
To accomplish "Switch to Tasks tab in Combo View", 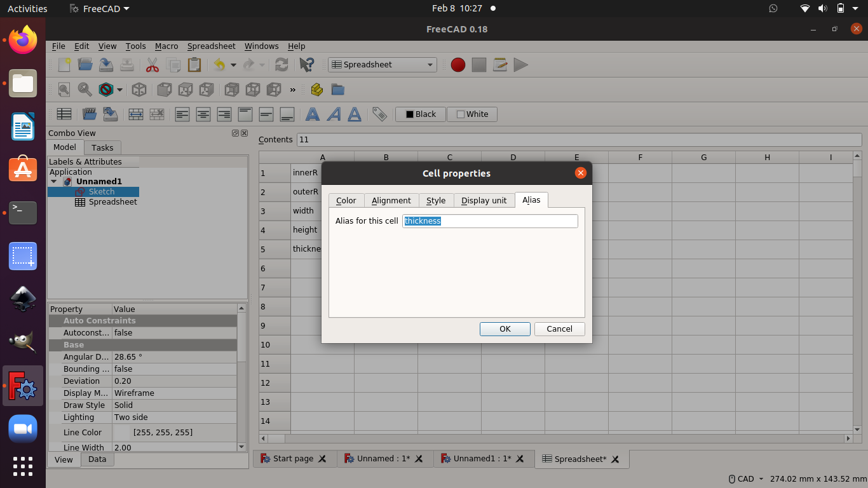I will [x=102, y=147].
